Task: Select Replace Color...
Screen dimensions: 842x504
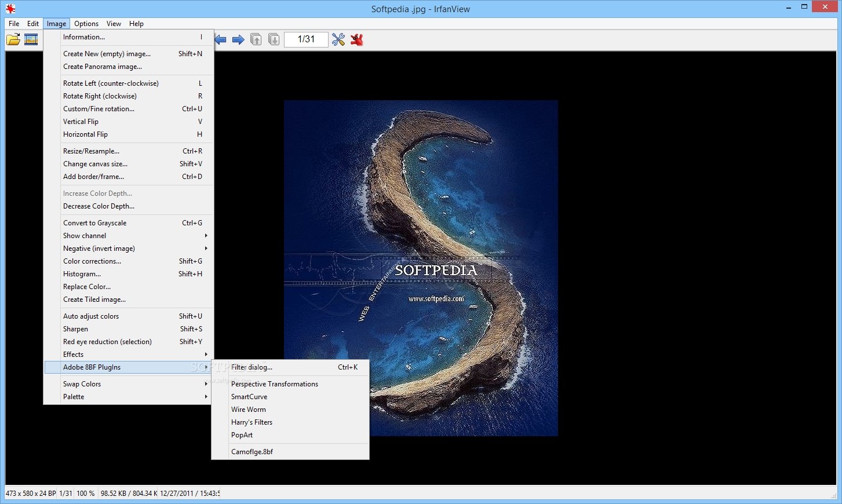Action: tap(129, 287)
